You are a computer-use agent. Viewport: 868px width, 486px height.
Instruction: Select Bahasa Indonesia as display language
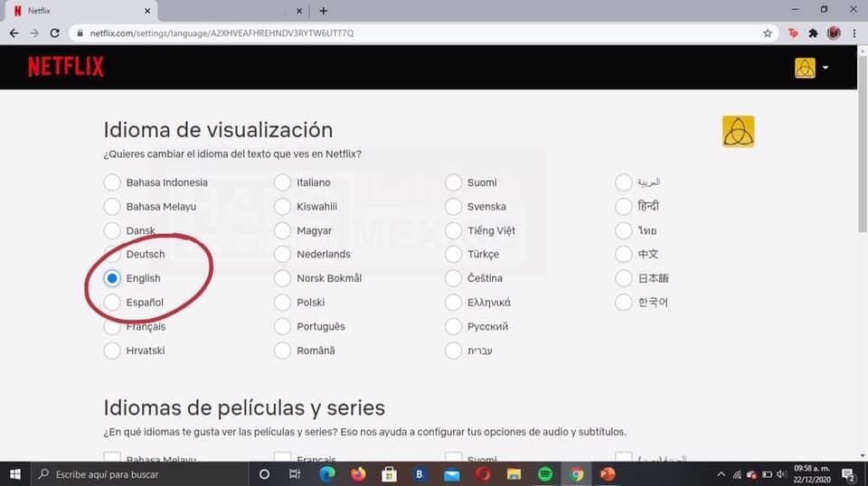(112, 182)
